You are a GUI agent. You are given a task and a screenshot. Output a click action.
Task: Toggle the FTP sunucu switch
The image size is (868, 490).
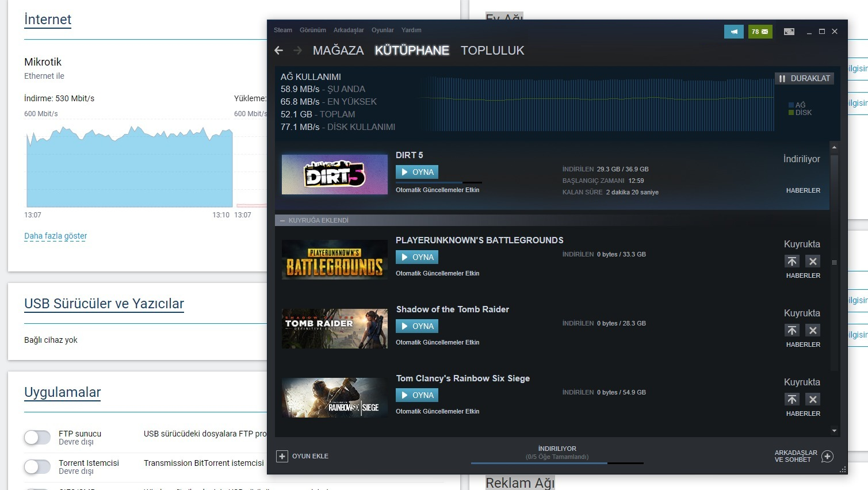point(37,438)
